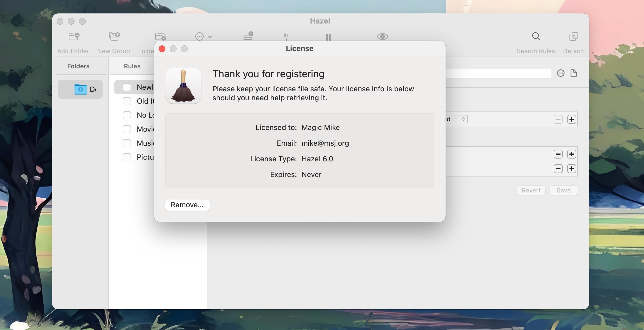Click the New Group toolbar icon
The width and height of the screenshot is (644, 330).
click(114, 36)
